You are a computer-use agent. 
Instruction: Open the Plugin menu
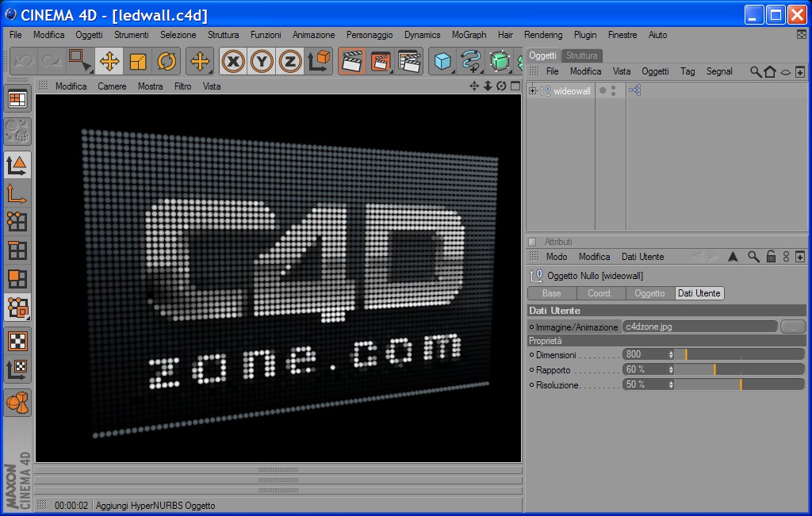[x=585, y=35]
